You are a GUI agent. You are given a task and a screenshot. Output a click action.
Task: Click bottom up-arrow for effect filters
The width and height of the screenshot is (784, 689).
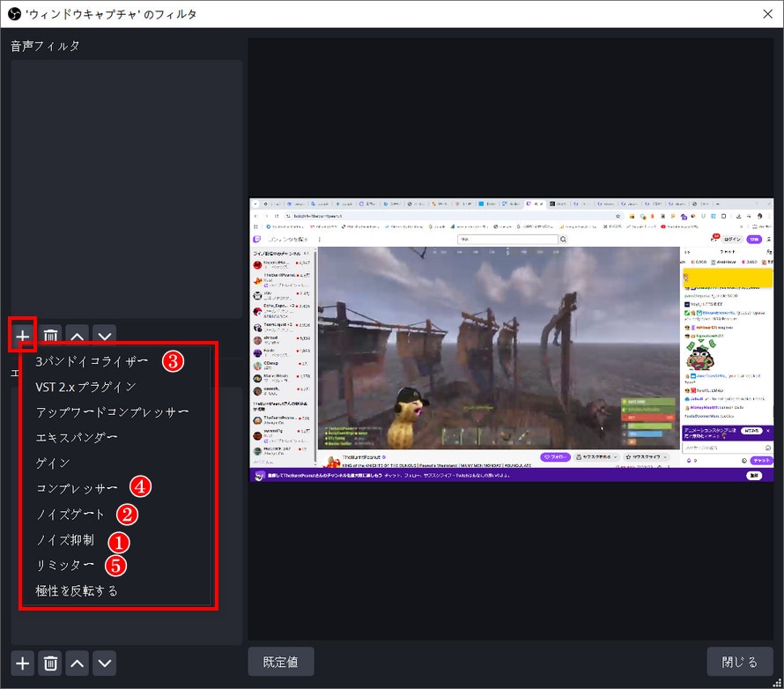(x=78, y=663)
